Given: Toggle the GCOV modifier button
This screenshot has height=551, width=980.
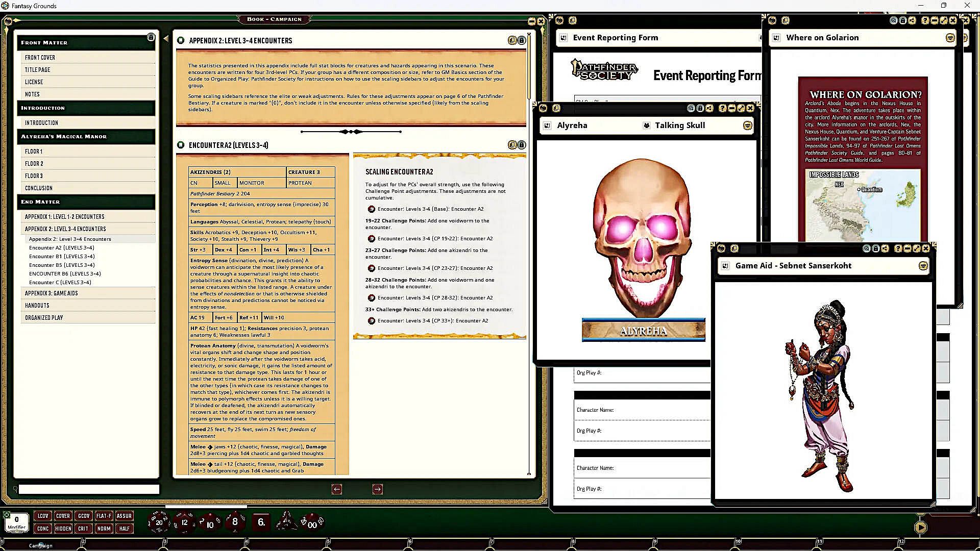Looking at the screenshot, I should coord(84,516).
